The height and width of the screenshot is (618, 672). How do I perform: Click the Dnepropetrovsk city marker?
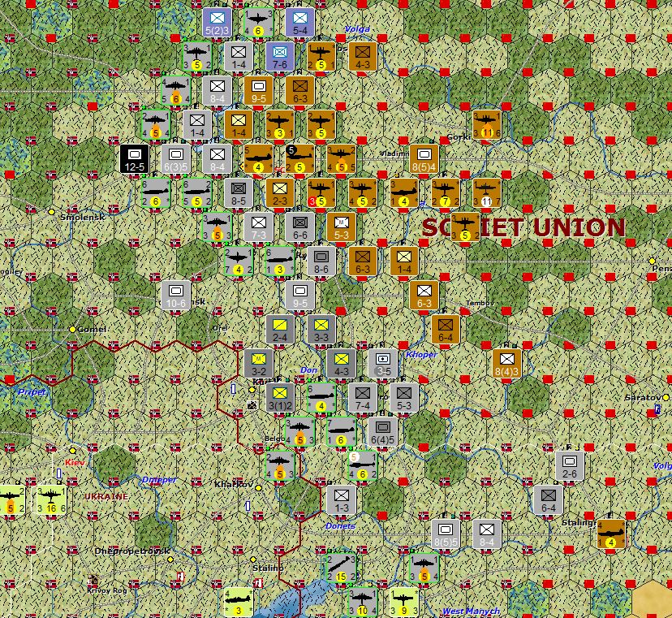tap(170, 560)
